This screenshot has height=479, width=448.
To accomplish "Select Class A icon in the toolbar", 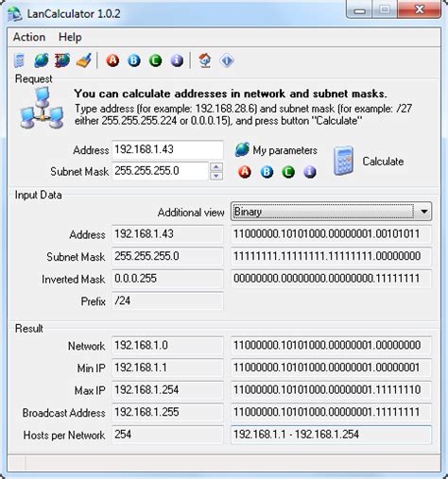I will point(112,60).
